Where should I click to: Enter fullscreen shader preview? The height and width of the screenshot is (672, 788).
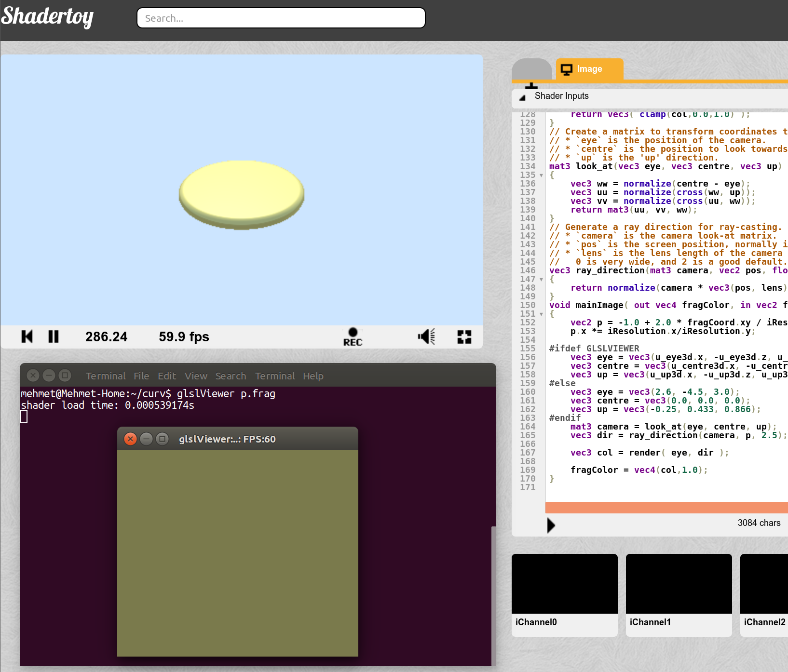(x=464, y=336)
